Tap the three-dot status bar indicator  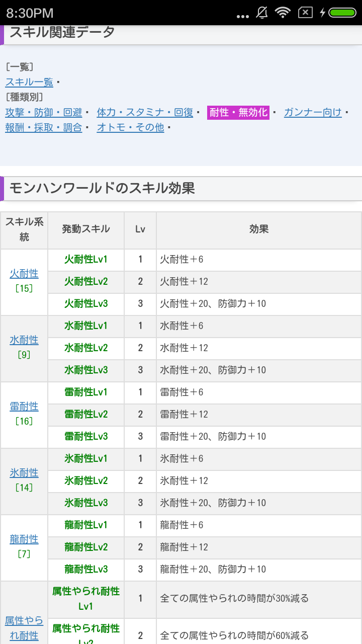point(242,16)
